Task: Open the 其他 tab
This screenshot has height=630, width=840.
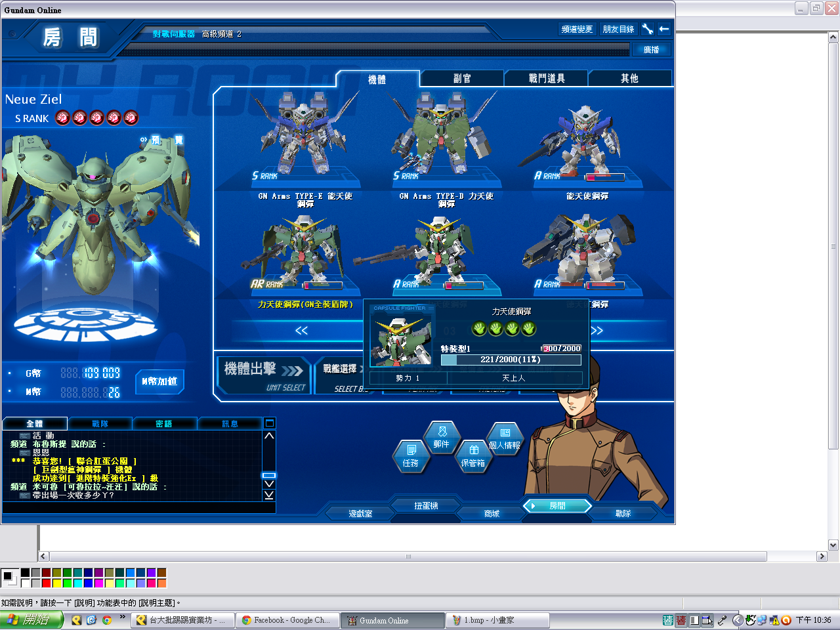Action: [x=629, y=78]
